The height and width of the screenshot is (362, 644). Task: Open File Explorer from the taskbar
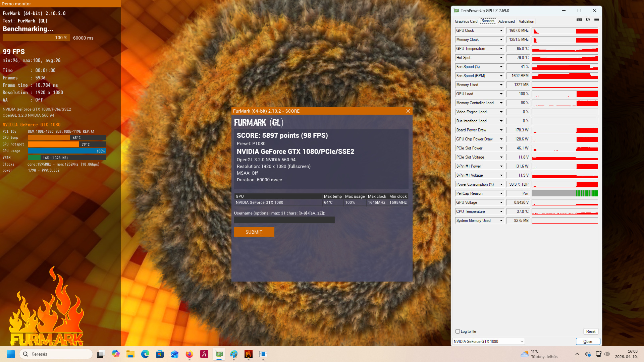coord(130,354)
